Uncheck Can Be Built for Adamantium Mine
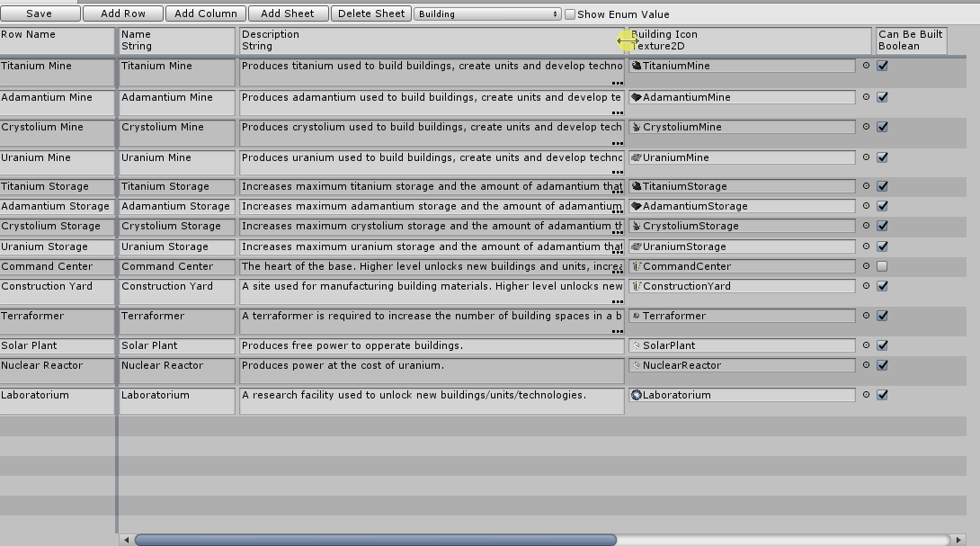 (882, 97)
